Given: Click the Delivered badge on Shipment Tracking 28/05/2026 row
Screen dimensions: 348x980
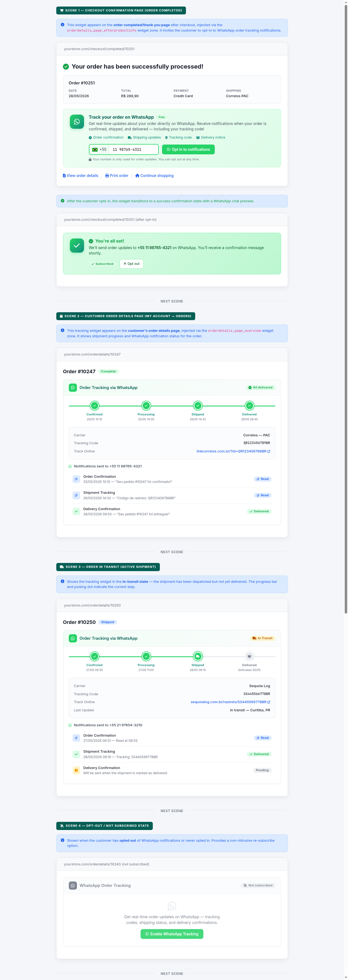Looking at the screenshot, I should (259, 754).
